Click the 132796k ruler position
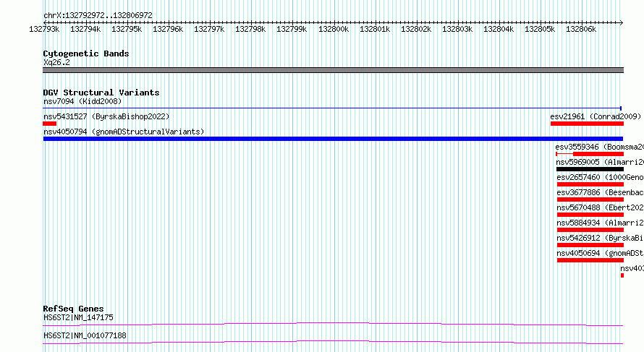 pos(168,29)
